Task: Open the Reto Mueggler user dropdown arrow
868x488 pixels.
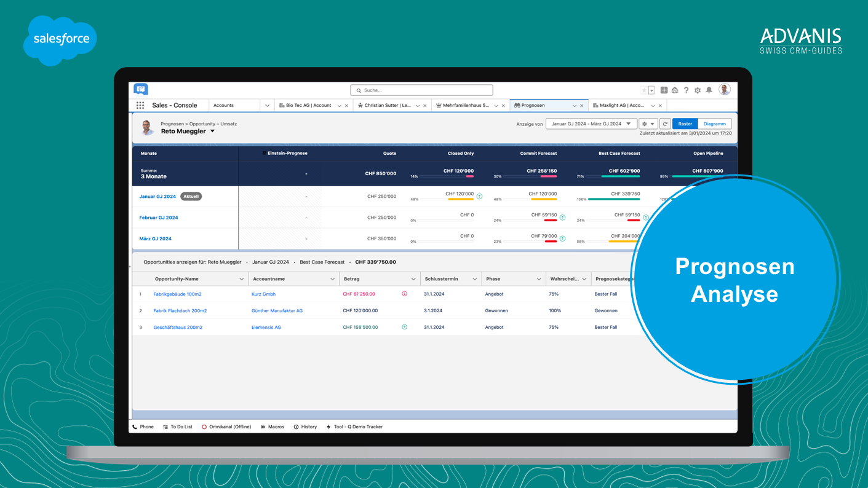Action: 213,132
